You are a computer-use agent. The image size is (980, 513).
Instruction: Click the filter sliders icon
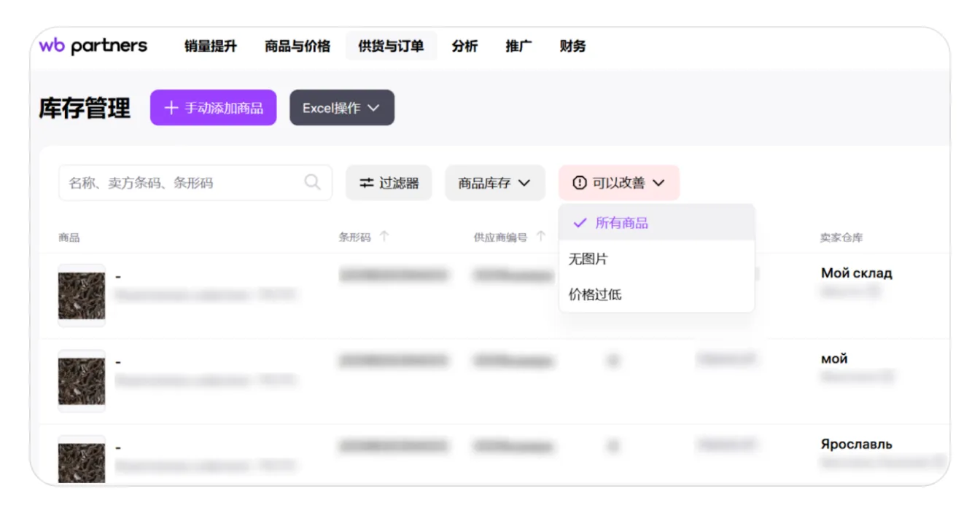[366, 183]
